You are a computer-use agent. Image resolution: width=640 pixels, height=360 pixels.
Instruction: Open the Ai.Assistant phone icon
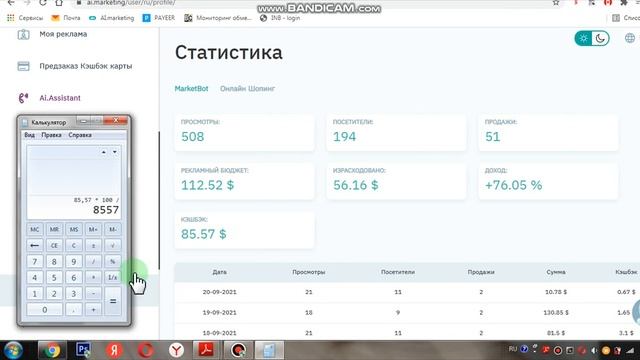[x=23, y=98]
